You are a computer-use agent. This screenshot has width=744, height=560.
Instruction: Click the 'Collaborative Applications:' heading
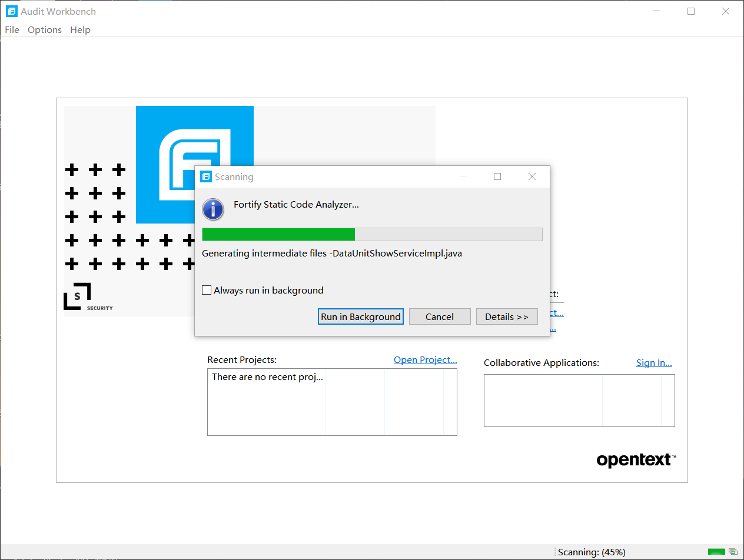pos(542,363)
